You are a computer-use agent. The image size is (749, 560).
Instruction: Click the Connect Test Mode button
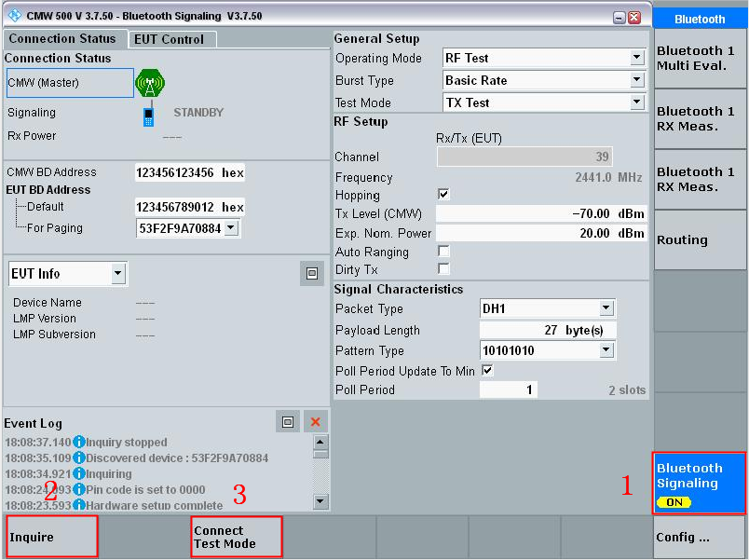[237, 537]
